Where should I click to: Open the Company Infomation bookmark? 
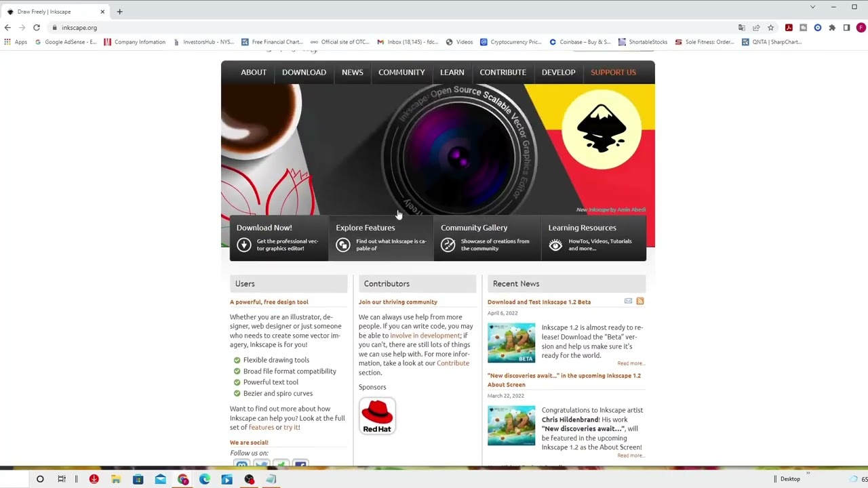coord(134,42)
